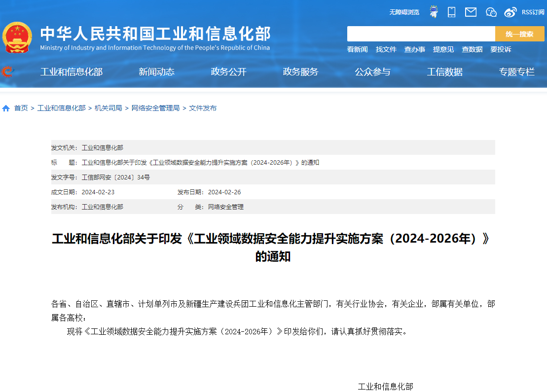The height and width of the screenshot is (392, 547).
Task: Click 无障碍浏览 accessibility link
Action: [404, 12]
